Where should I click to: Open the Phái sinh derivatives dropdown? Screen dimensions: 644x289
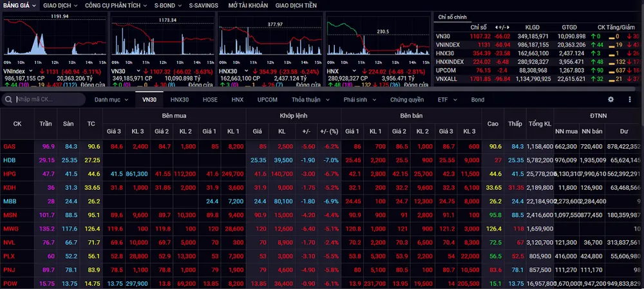tap(359, 100)
